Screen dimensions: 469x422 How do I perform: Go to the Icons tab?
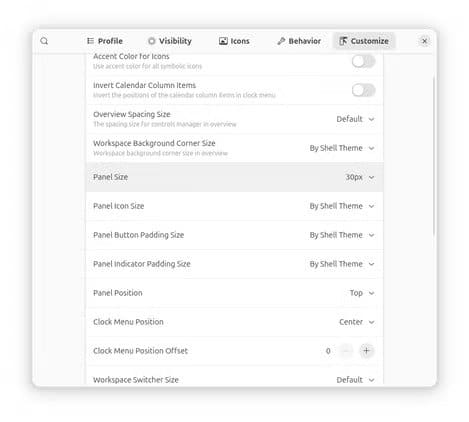[234, 41]
